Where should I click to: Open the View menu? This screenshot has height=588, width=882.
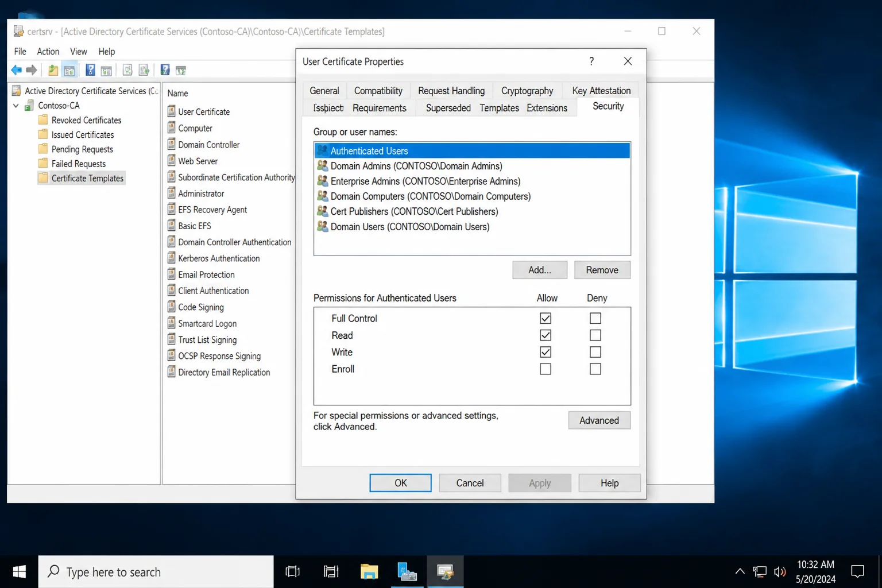click(79, 52)
